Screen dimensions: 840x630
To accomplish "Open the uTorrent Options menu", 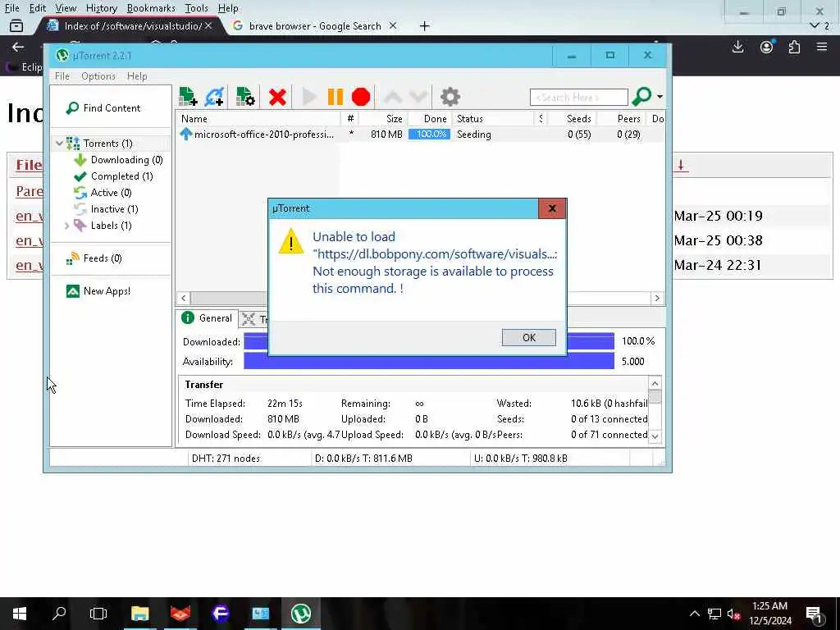I will [x=98, y=76].
